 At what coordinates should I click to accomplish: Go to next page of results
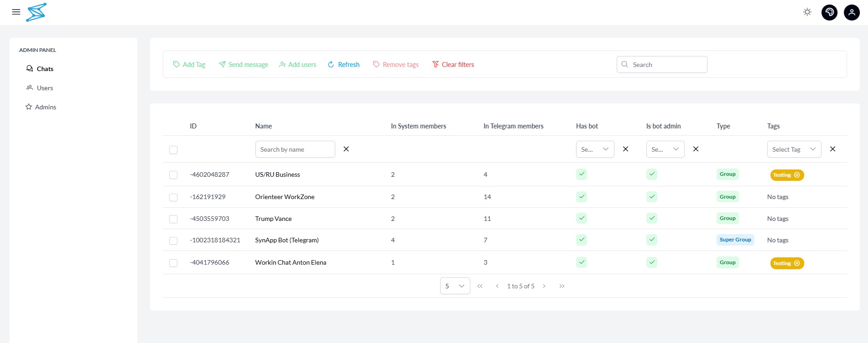544,286
